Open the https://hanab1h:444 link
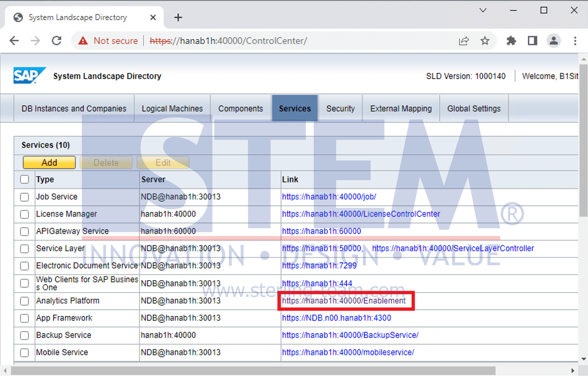Image resolution: width=588 pixels, height=376 pixels. point(317,283)
